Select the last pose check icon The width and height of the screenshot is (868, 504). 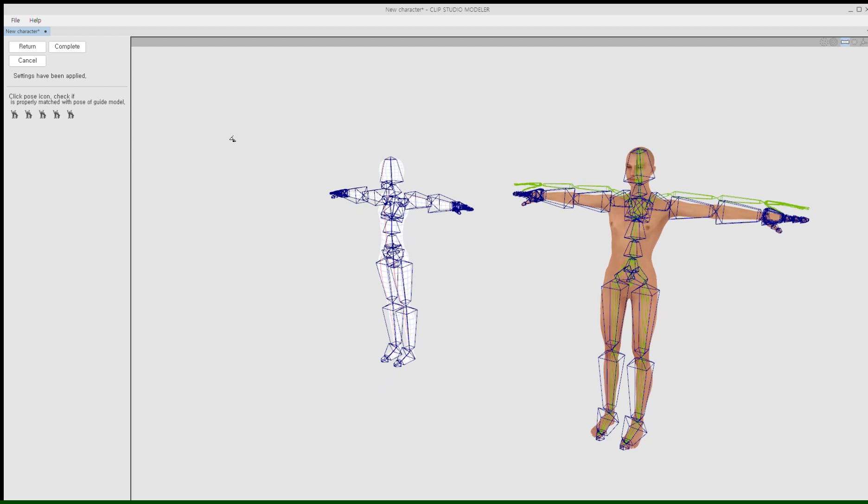(70, 114)
